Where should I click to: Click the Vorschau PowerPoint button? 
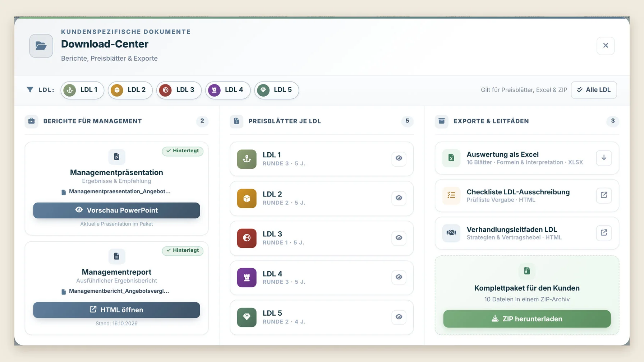click(x=116, y=210)
